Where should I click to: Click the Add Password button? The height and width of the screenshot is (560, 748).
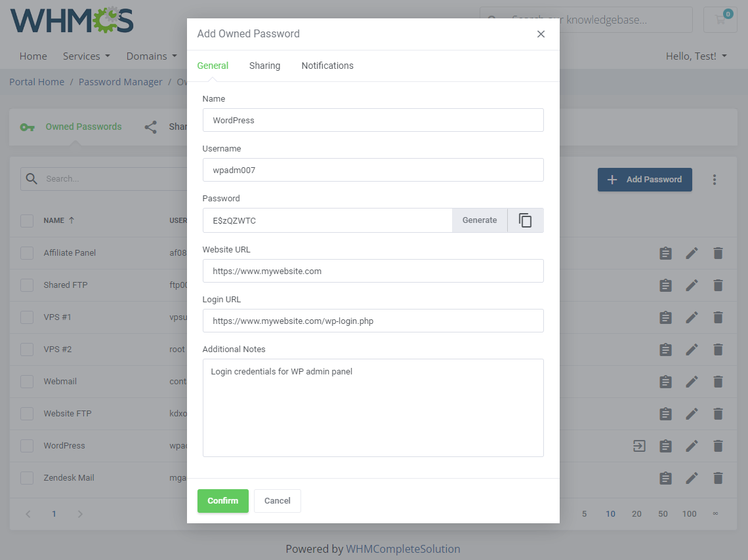(x=644, y=180)
